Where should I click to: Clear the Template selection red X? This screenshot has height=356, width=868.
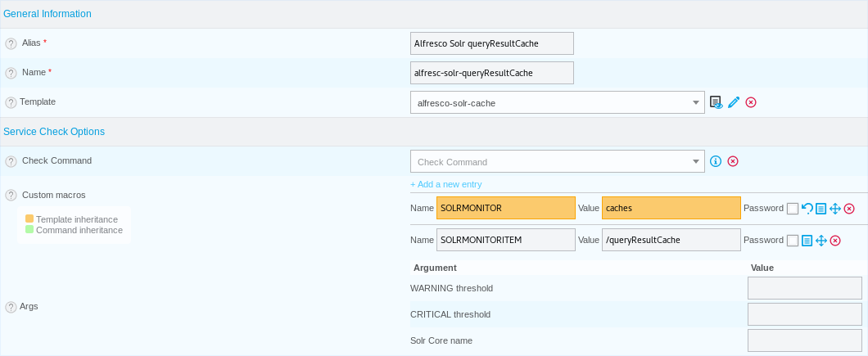(751, 102)
